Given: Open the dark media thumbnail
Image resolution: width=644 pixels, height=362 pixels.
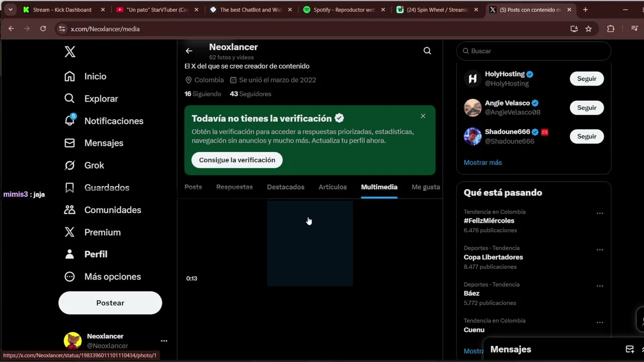Looking at the screenshot, I should coord(310,244).
